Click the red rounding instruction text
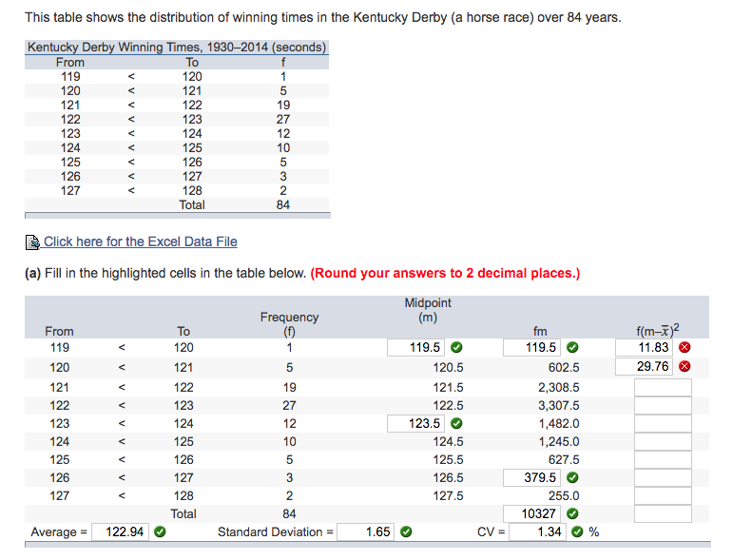 click(x=445, y=273)
